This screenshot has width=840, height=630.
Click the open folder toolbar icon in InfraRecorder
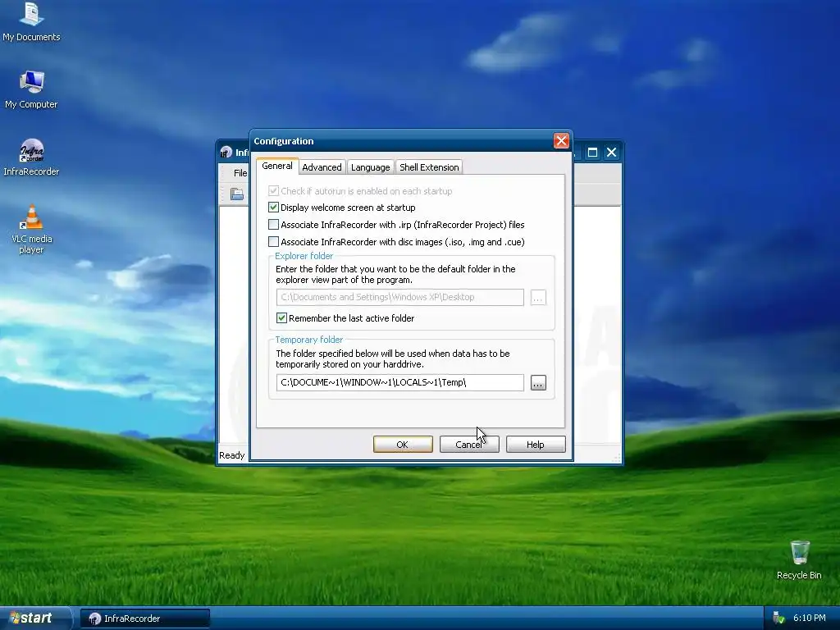click(x=237, y=194)
